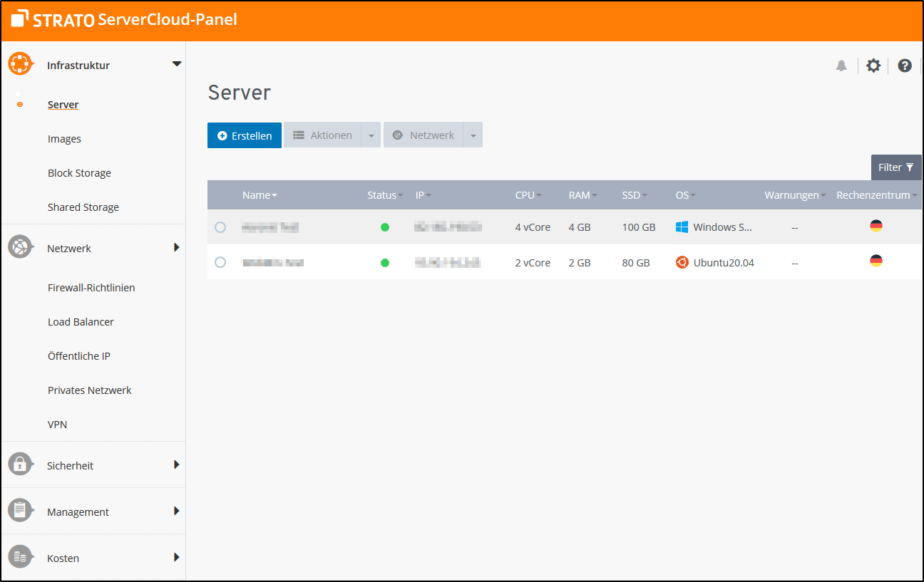This screenshot has width=924, height=582.
Task: Select the Windows Server row radio button
Action: (x=220, y=227)
